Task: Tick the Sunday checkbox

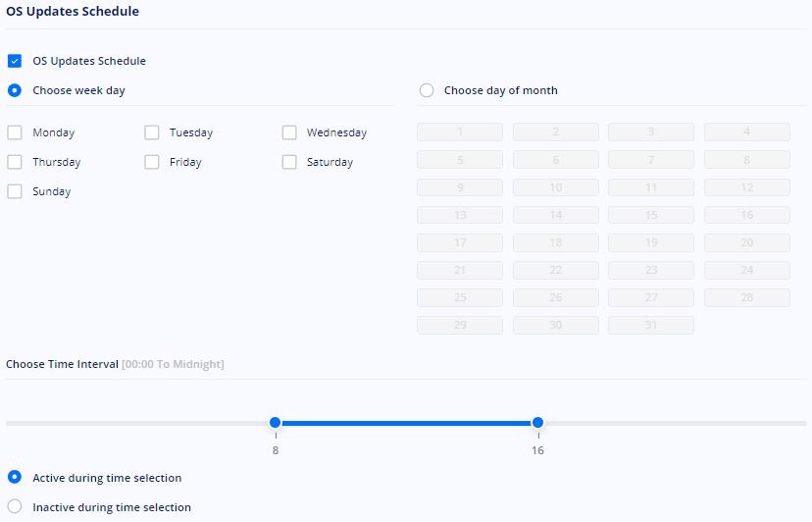Action: point(15,191)
